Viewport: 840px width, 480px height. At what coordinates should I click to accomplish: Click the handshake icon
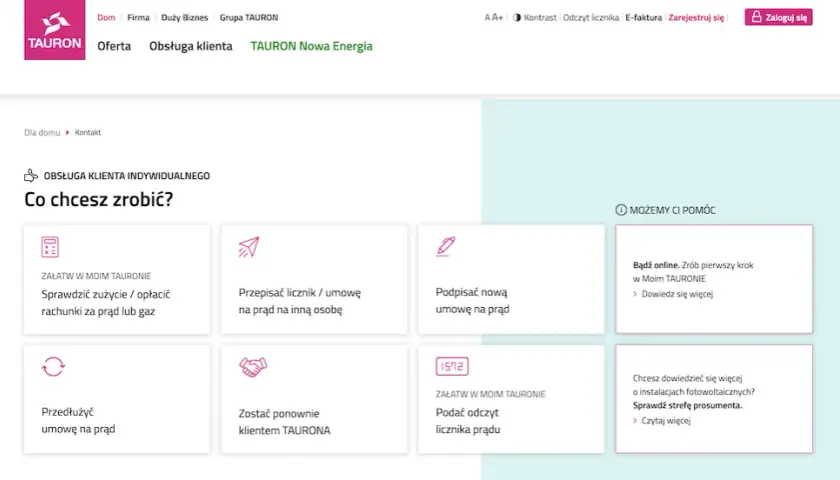tap(253, 368)
